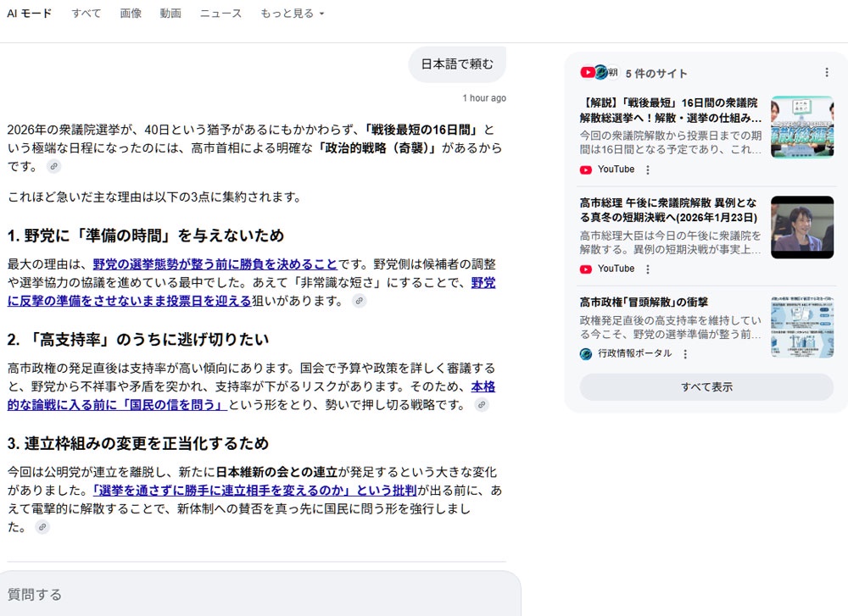
Task: Click the link icon after the first paragraph
Action: click(x=53, y=166)
